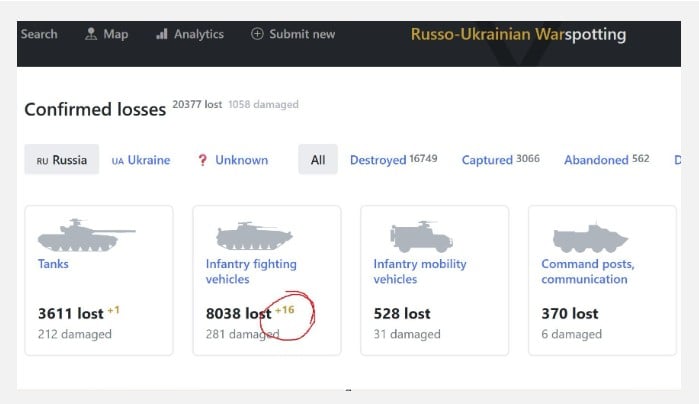Filter by Destroyed losses
699x404 pixels.
point(378,160)
